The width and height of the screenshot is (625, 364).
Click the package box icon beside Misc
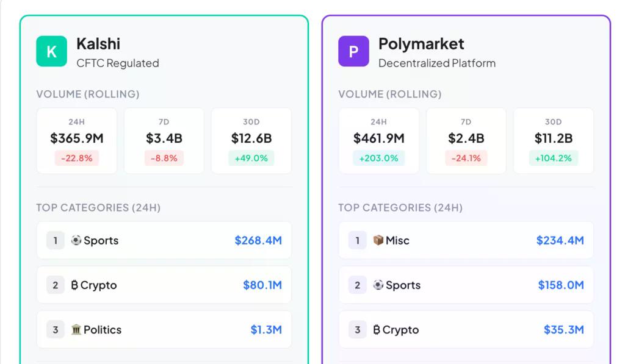click(378, 240)
